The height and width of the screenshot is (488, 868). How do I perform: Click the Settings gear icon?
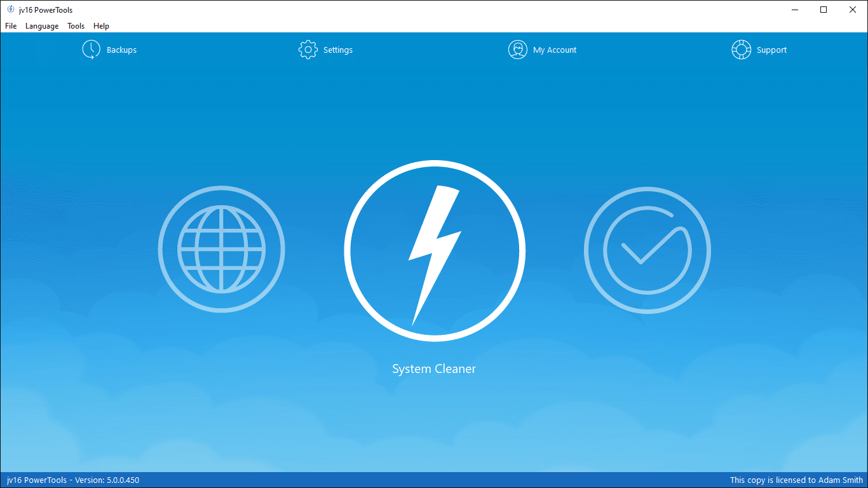pos(308,50)
